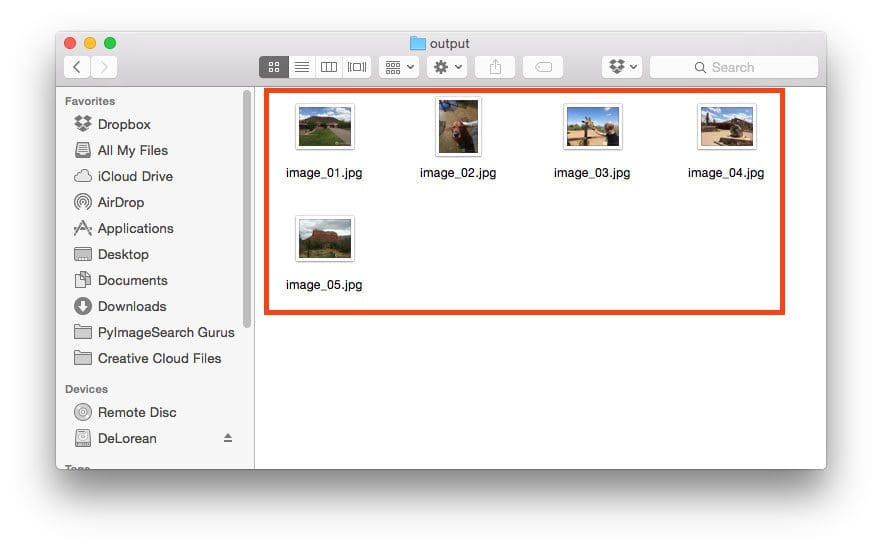Select image_02.jpg dog thumbnail
The height and width of the screenshot is (549, 882).
click(x=458, y=127)
